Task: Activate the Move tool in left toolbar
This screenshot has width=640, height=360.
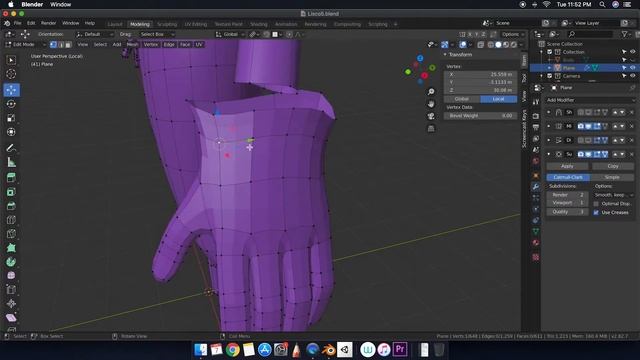Action: pos(11,90)
